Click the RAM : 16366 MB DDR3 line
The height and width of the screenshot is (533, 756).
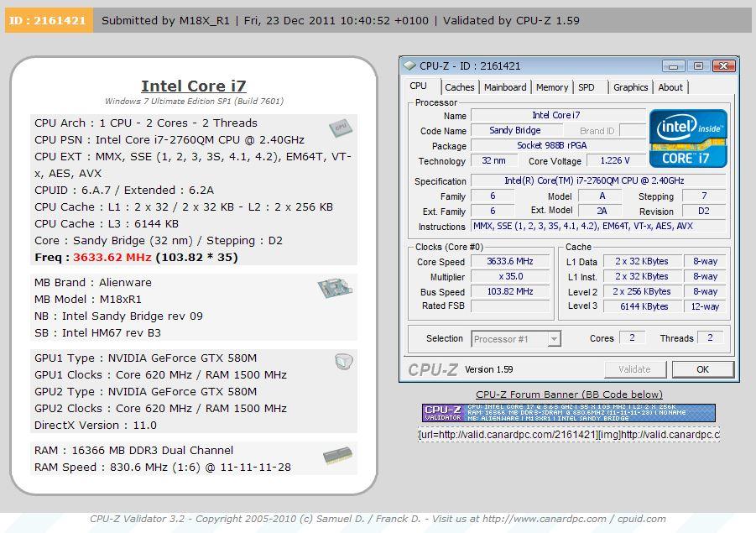point(133,451)
